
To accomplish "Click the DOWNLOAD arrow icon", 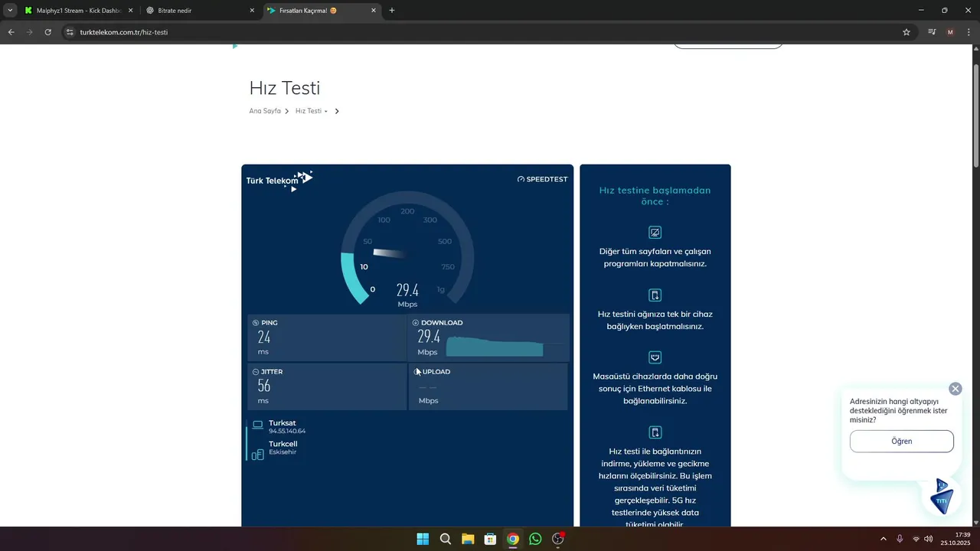I will (x=416, y=323).
